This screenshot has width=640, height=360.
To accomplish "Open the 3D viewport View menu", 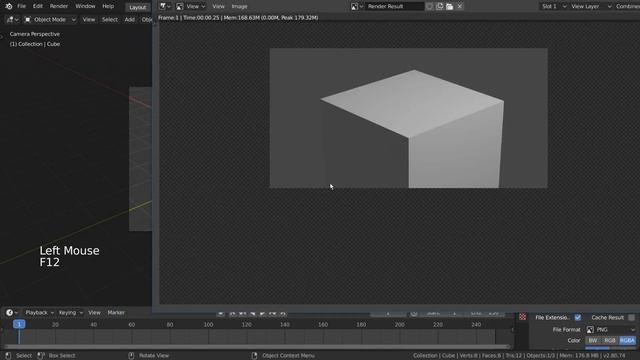I will point(89,20).
